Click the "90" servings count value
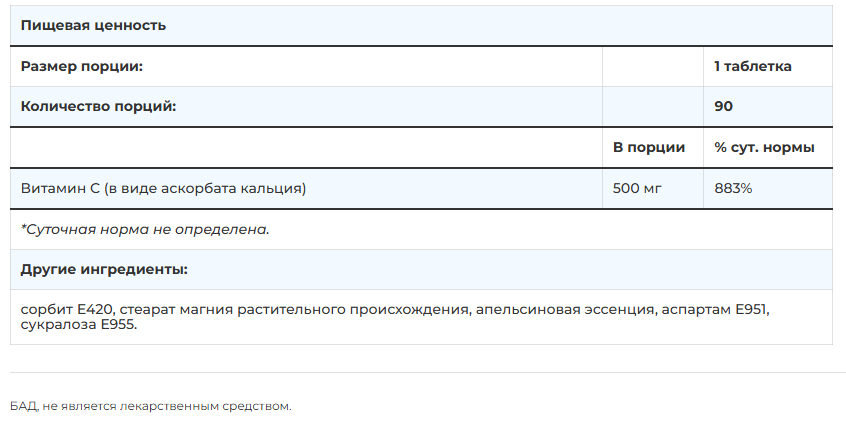846x428 pixels. [x=724, y=106]
